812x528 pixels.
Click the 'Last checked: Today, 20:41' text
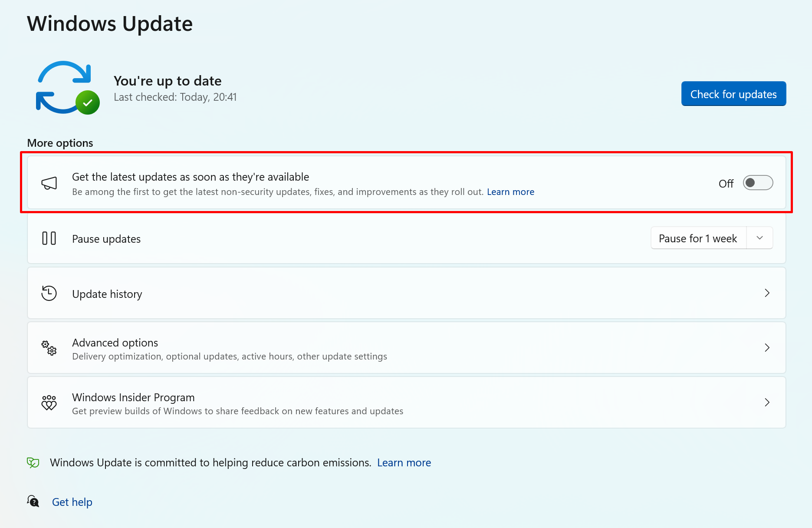[175, 97]
